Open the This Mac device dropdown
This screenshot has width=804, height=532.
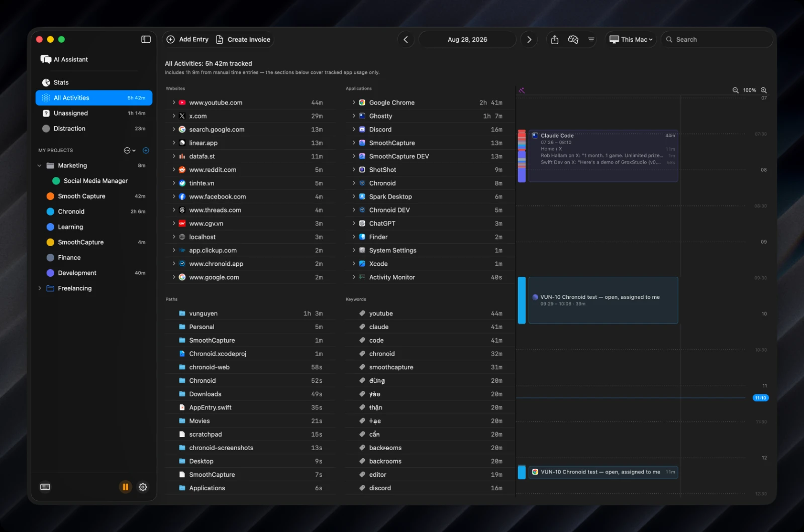pos(631,39)
